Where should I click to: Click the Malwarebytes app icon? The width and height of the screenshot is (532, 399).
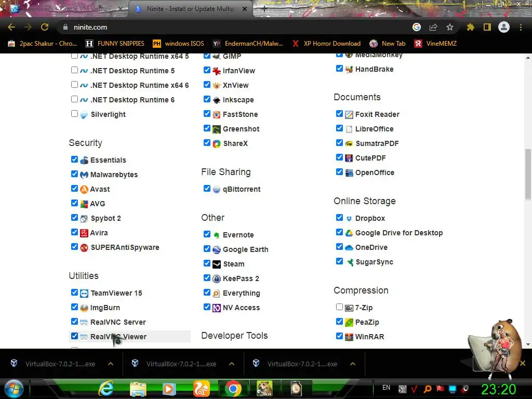click(84, 175)
